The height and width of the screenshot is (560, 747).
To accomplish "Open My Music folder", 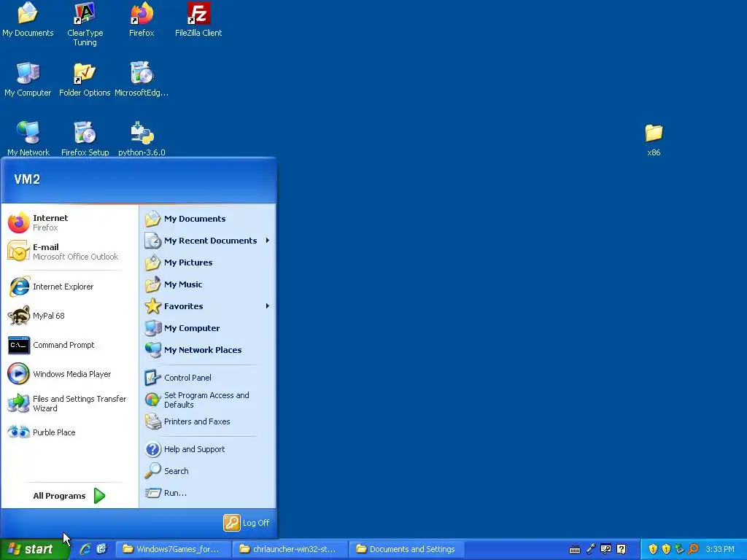I will click(208, 284).
